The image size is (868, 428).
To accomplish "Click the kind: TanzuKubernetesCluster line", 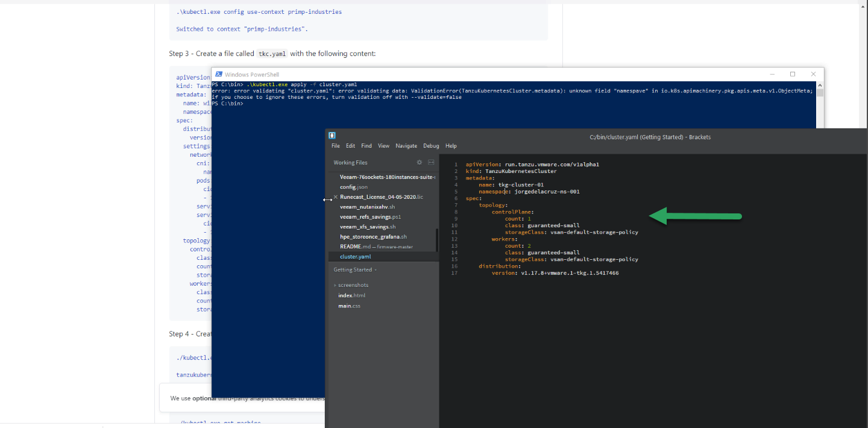I will pyautogui.click(x=511, y=171).
